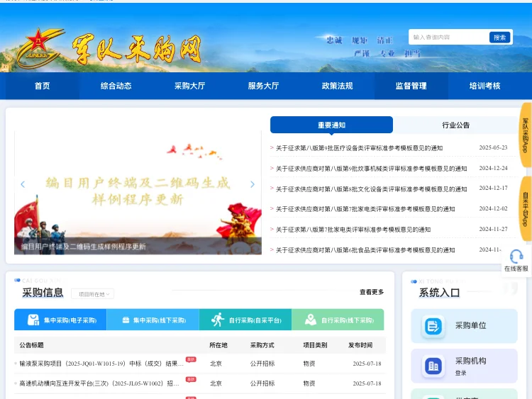Click the 2025-05-23 notice date
Viewport: 532px width, 399px height.
493,147
